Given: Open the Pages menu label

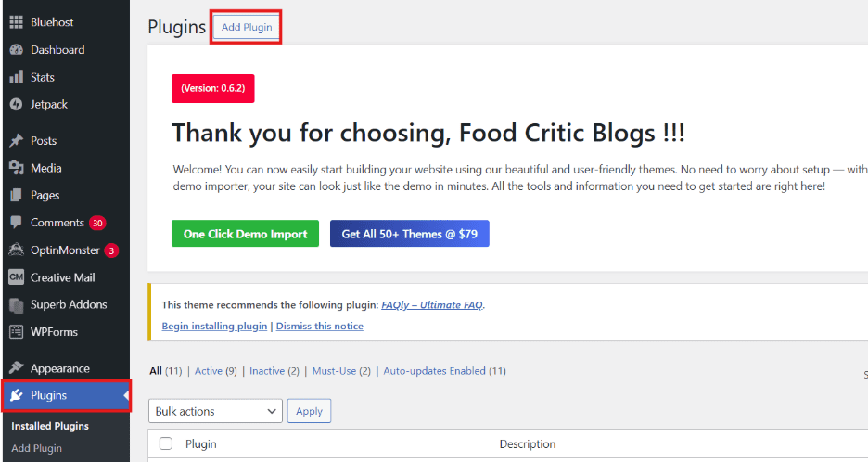Looking at the screenshot, I should click(45, 195).
